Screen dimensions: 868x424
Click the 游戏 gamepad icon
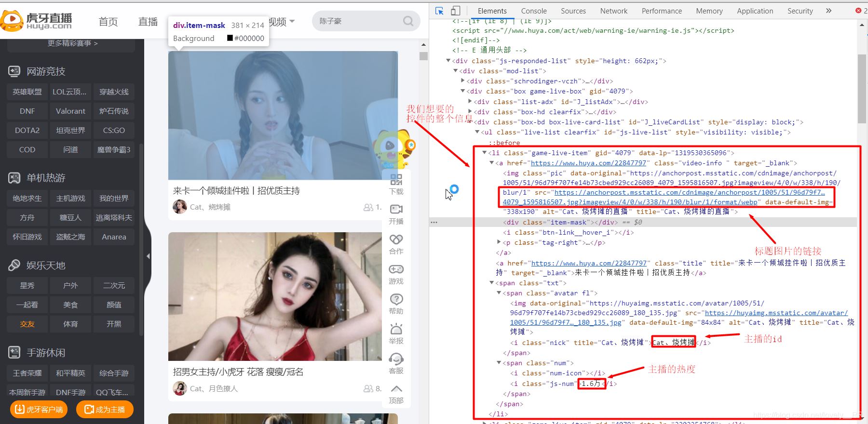396,269
